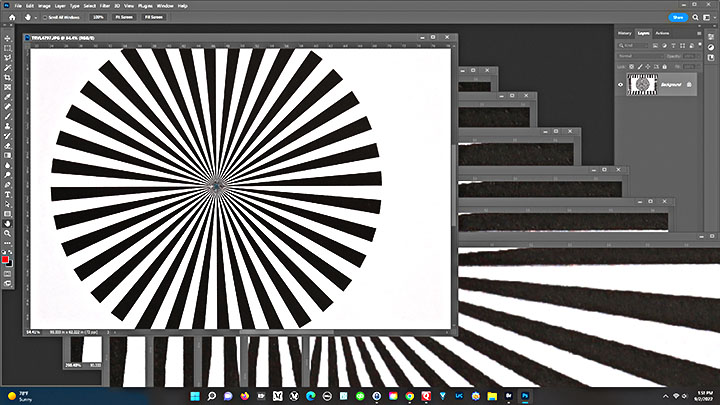Select the Lasso tool
720x405 pixels.
(7, 58)
